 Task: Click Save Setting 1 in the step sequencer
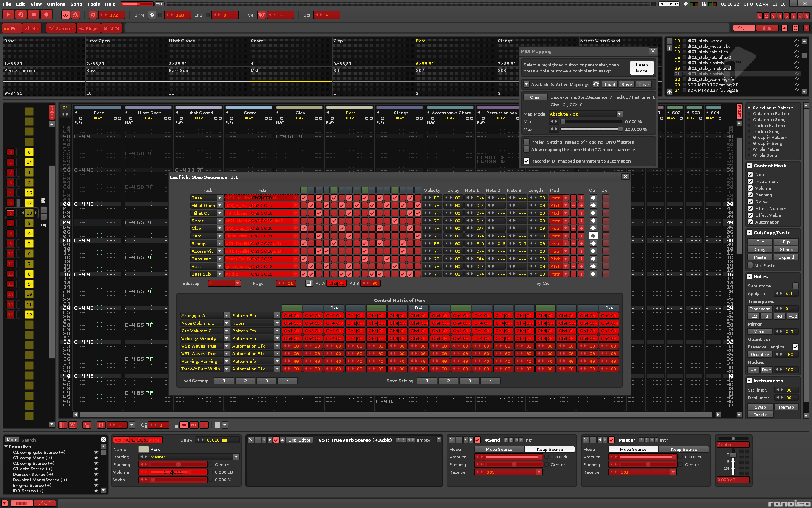[x=427, y=381]
